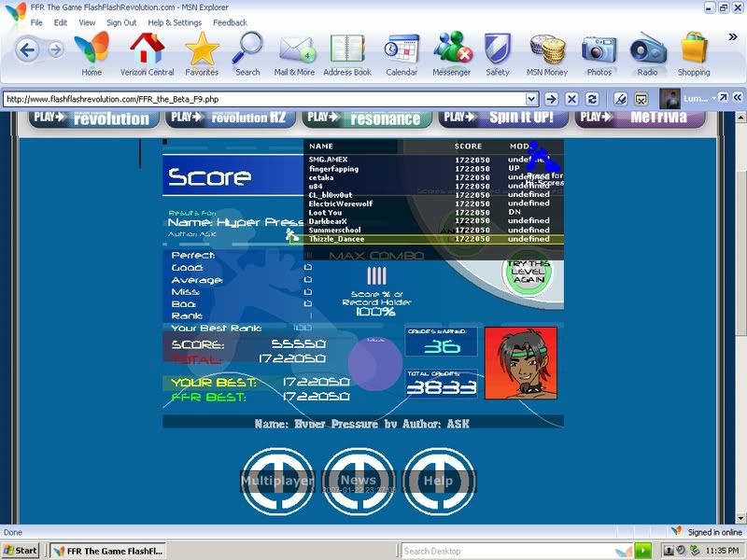Go back with the back arrow
The height and width of the screenshot is (560, 747).
[28, 49]
